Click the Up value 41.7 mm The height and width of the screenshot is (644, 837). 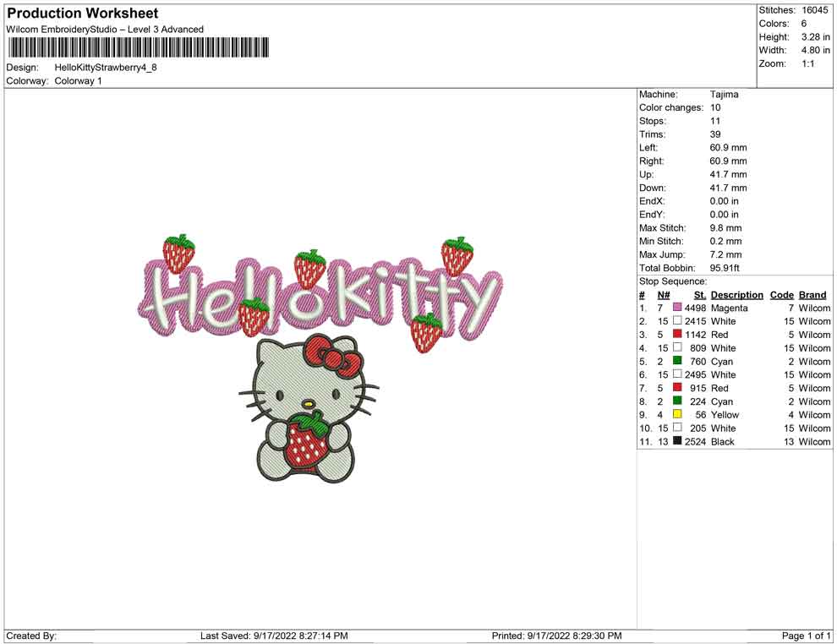729,174
